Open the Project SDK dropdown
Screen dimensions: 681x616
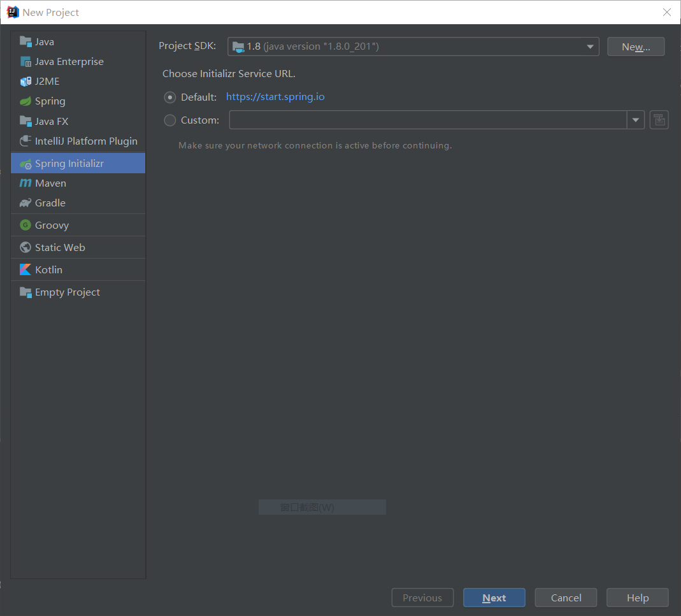[413, 47]
